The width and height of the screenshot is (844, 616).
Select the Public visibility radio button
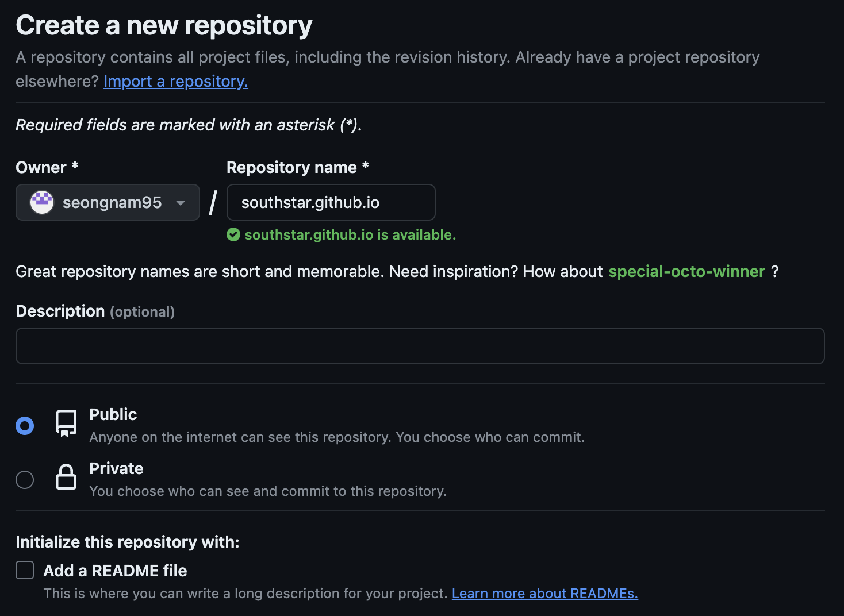(x=25, y=426)
